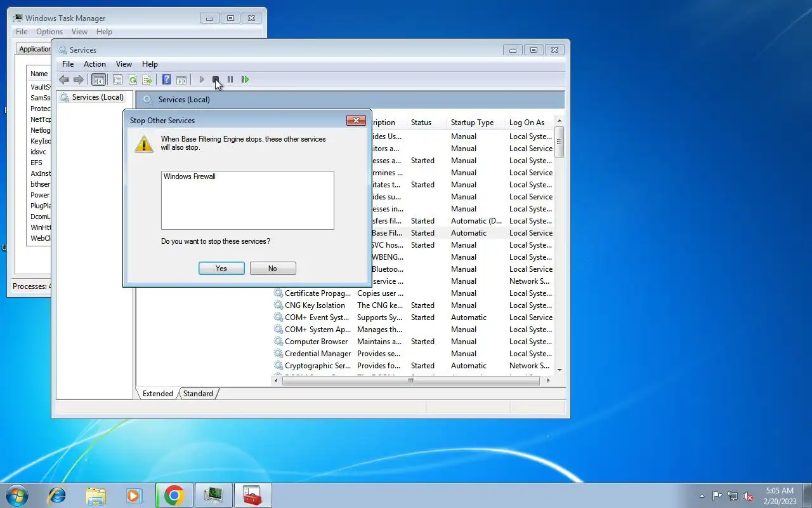Click the network tray icon
This screenshot has height=508, width=812.
pos(733,496)
